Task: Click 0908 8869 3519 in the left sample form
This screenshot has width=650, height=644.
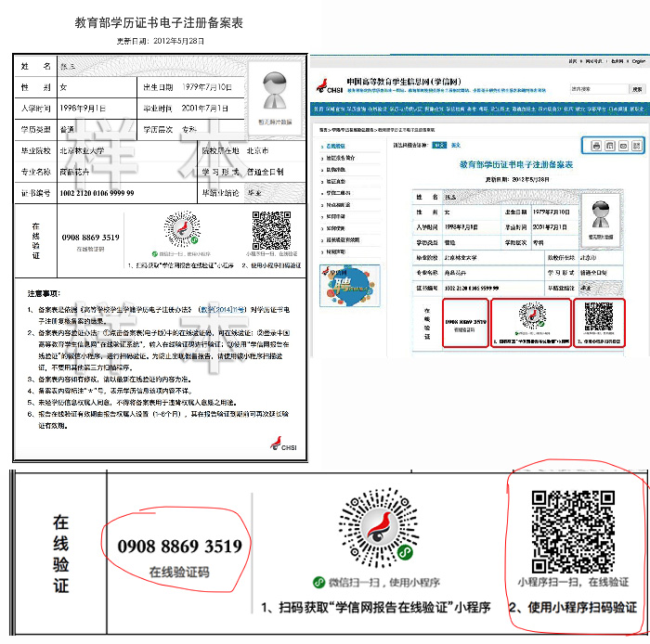Action: coord(91,238)
